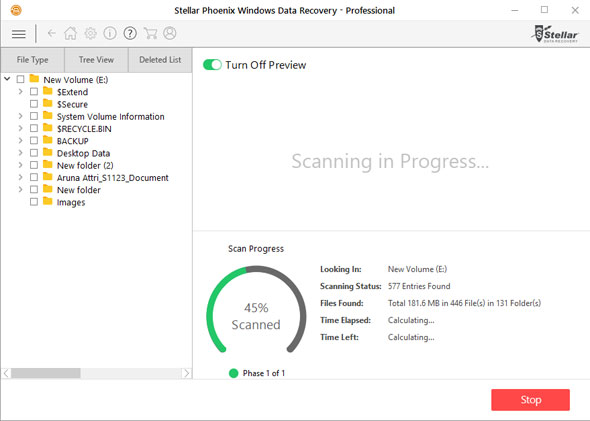Expand the BACKUP folder

tap(20, 140)
